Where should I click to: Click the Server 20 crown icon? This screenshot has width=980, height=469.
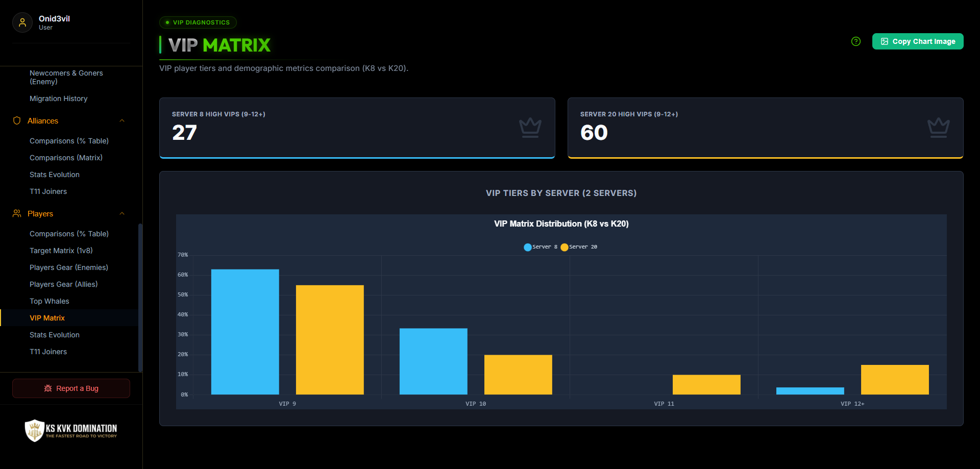939,128
